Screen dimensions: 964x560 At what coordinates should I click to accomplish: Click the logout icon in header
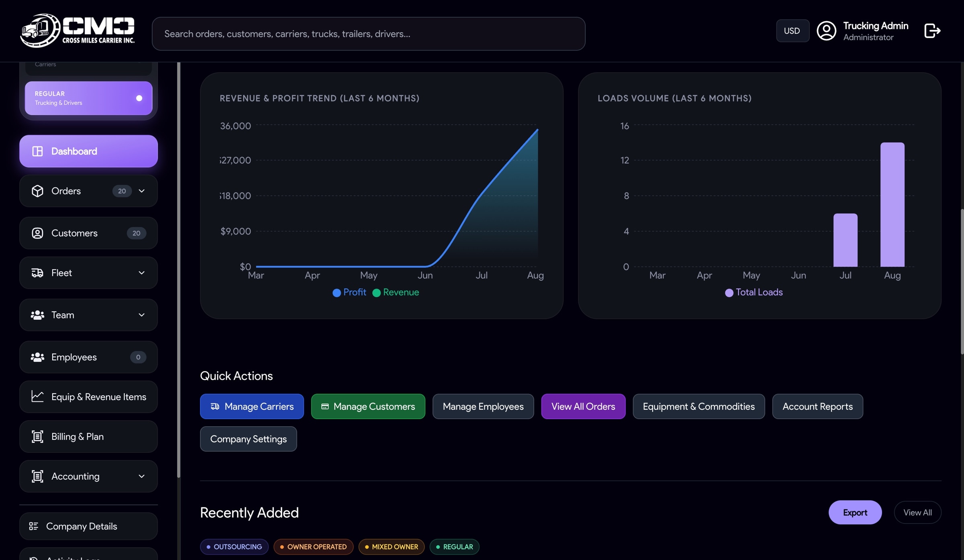point(932,31)
